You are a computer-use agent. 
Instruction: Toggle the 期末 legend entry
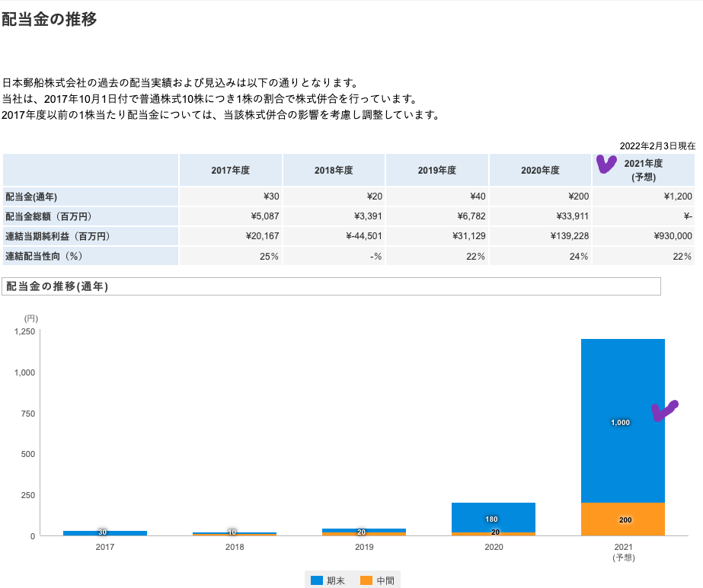tap(328, 580)
